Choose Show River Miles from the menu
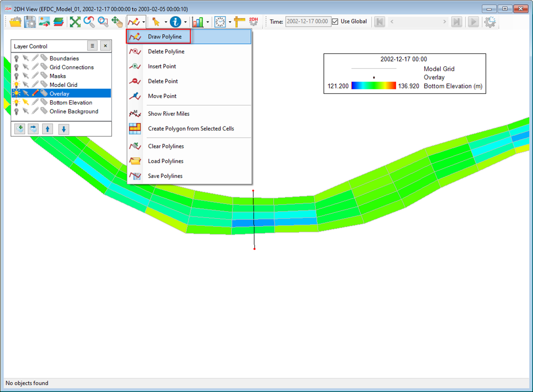The image size is (533, 392). point(169,114)
